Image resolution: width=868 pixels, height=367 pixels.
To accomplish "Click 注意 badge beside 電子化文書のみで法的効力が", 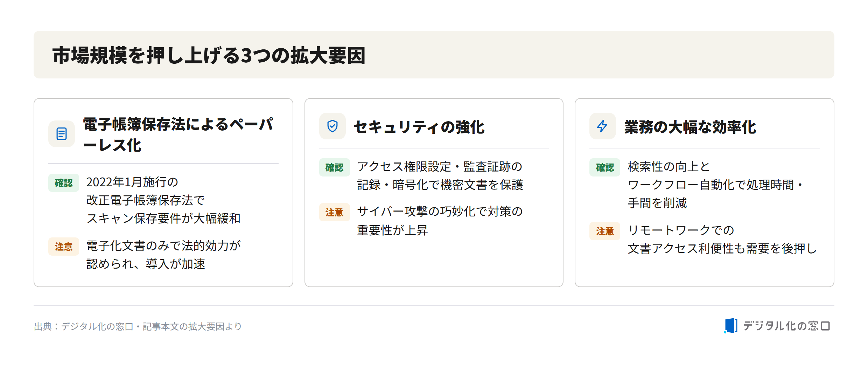I will [x=64, y=247].
